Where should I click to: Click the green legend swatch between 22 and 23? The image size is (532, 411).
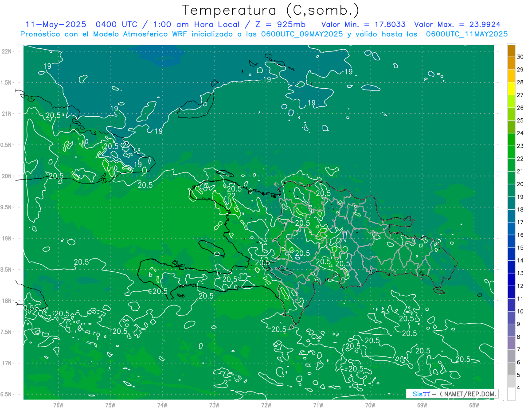pos(511,153)
